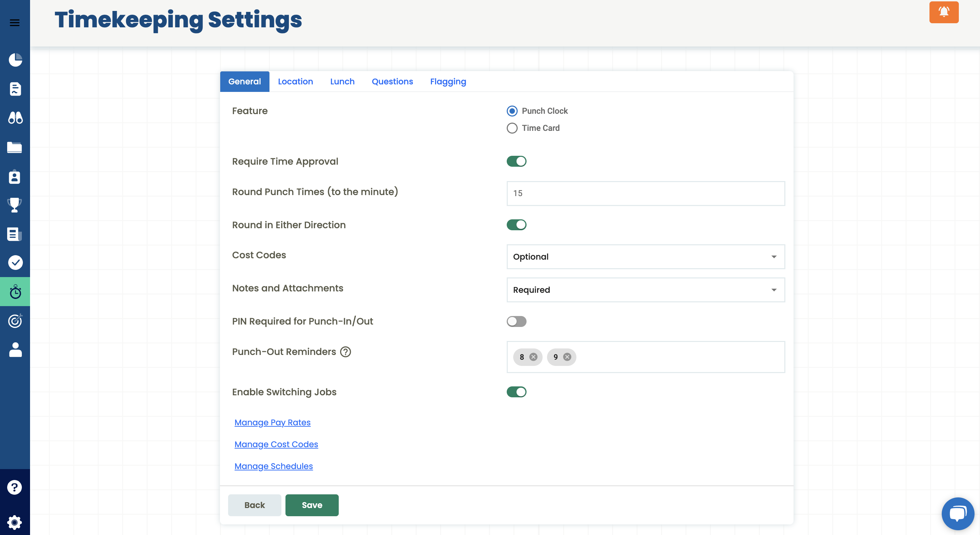This screenshot has height=535, width=980.
Task: Switch to the Lunch tab
Action: [x=342, y=81]
